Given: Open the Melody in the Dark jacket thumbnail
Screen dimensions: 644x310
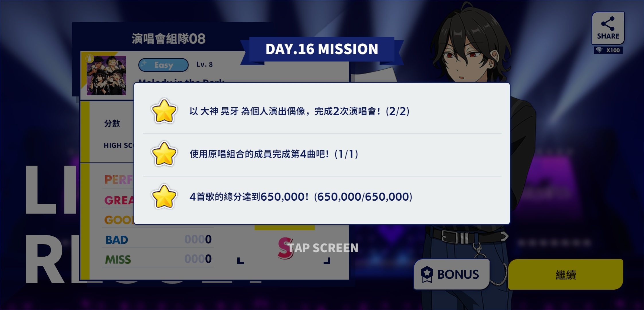Looking at the screenshot, I should click(x=106, y=75).
